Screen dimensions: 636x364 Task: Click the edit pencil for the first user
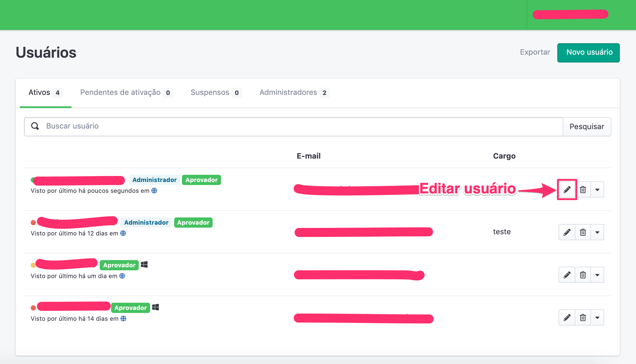coord(567,190)
